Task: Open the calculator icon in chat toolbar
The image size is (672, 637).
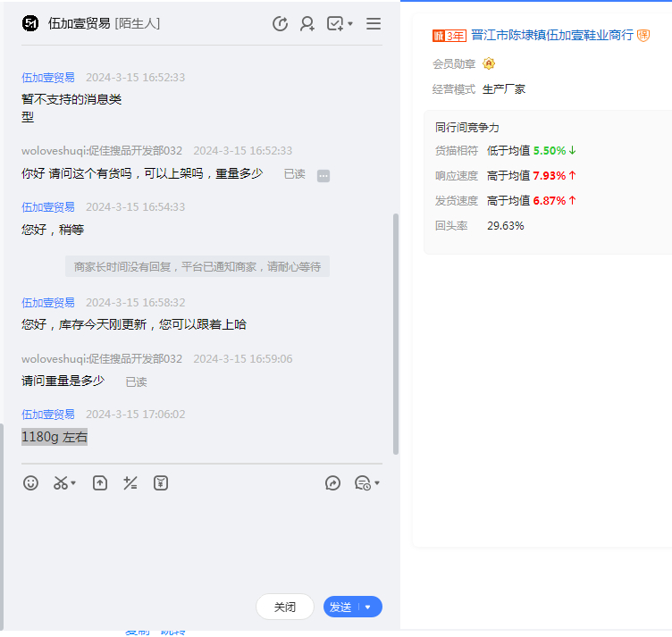Action: 130,483
